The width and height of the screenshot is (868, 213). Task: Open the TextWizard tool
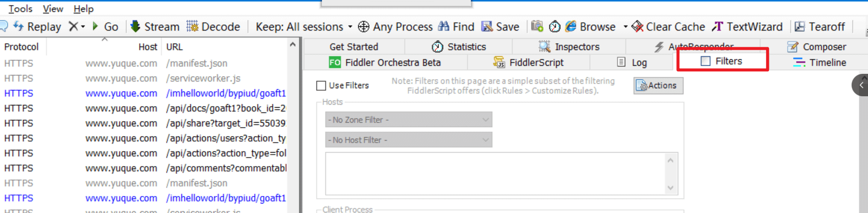click(x=718, y=26)
